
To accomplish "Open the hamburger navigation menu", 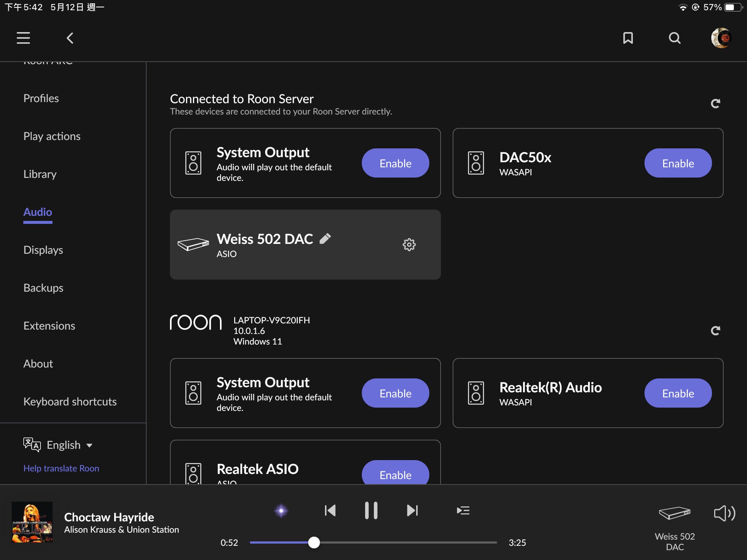I will (23, 38).
